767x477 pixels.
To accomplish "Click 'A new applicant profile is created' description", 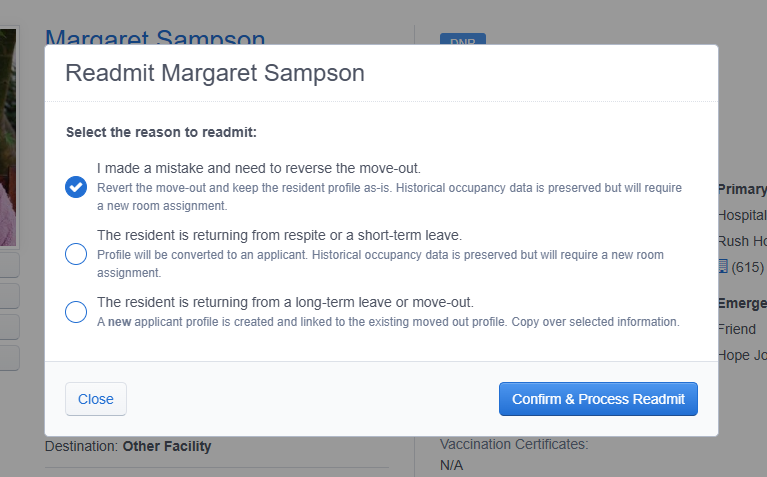I will point(388,322).
